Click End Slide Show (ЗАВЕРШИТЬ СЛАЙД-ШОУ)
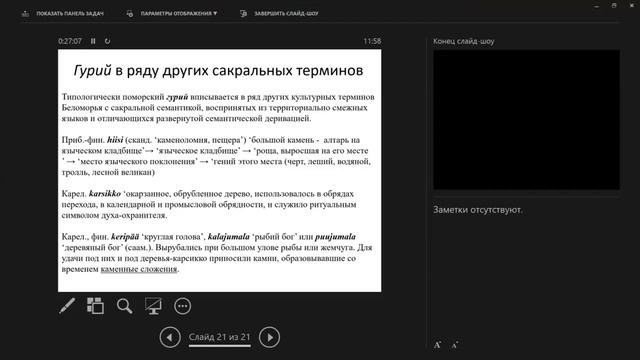This screenshot has height=360, width=640. tap(286, 13)
